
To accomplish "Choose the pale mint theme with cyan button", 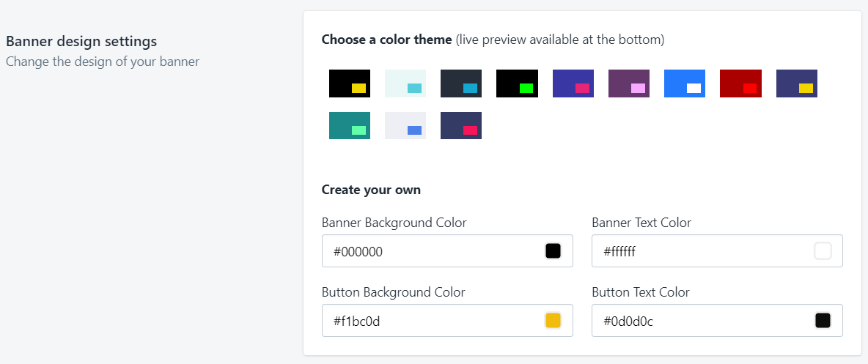I will pyautogui.click(x=405, y=83).
